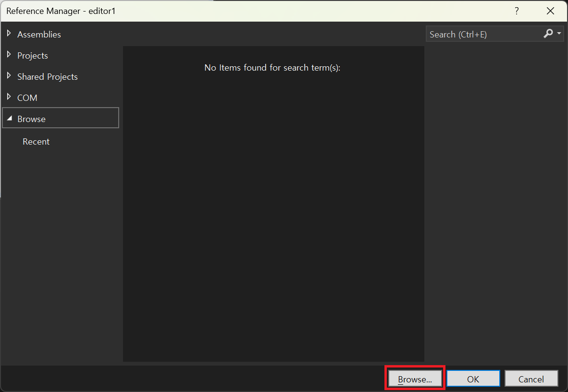Select the Assemblies category
Screen dimensions: 568x392
39,35
